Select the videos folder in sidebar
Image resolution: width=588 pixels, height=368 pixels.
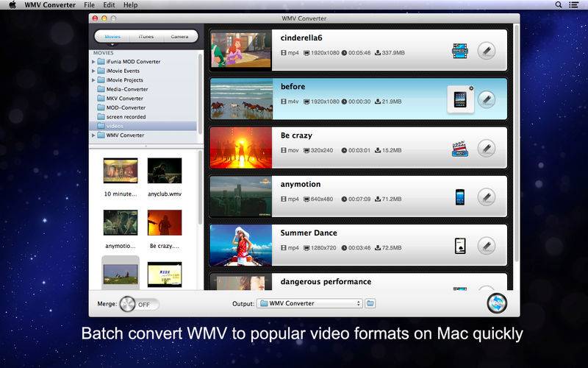tap(143, 126)
